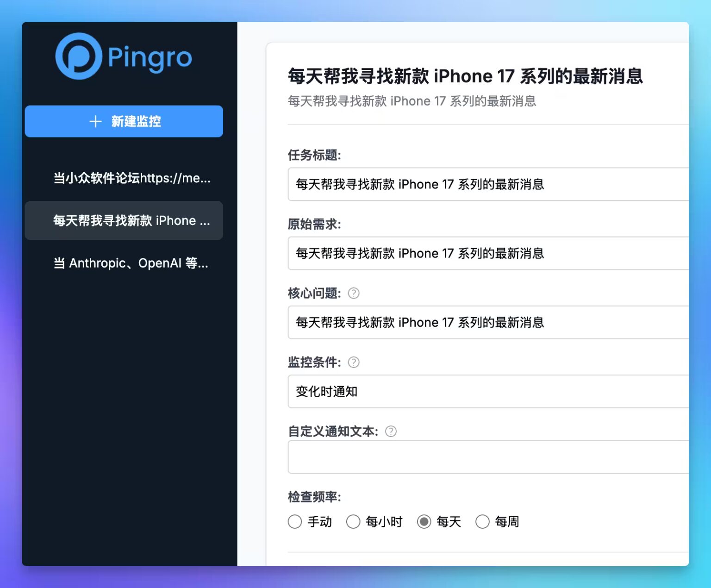Open the help tooltip next to 核心问题

[353, 293]
